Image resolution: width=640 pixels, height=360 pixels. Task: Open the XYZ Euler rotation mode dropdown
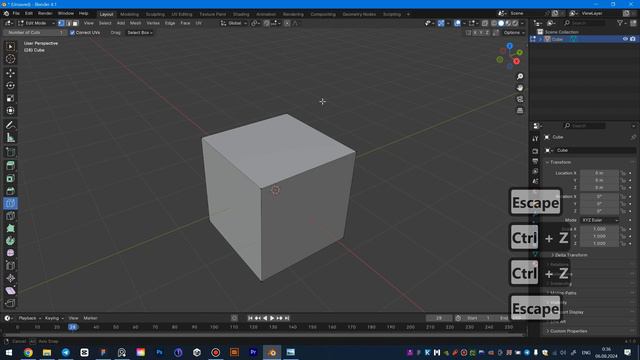(x=600, y=220)
